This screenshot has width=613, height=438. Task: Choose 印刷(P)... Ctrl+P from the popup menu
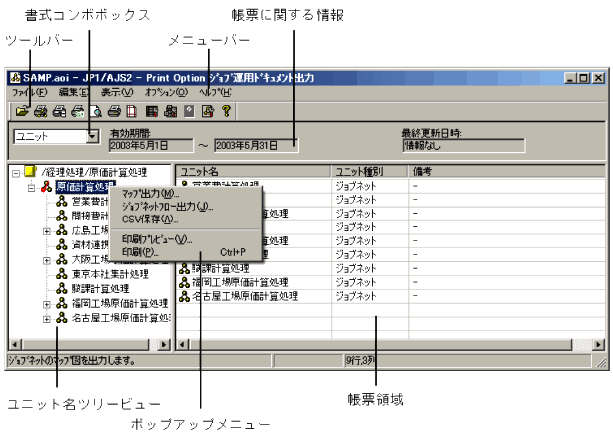tap(186, 252)
